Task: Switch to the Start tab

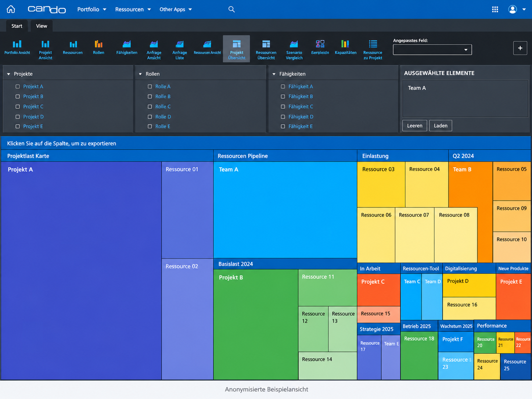Action: (17, 26)
